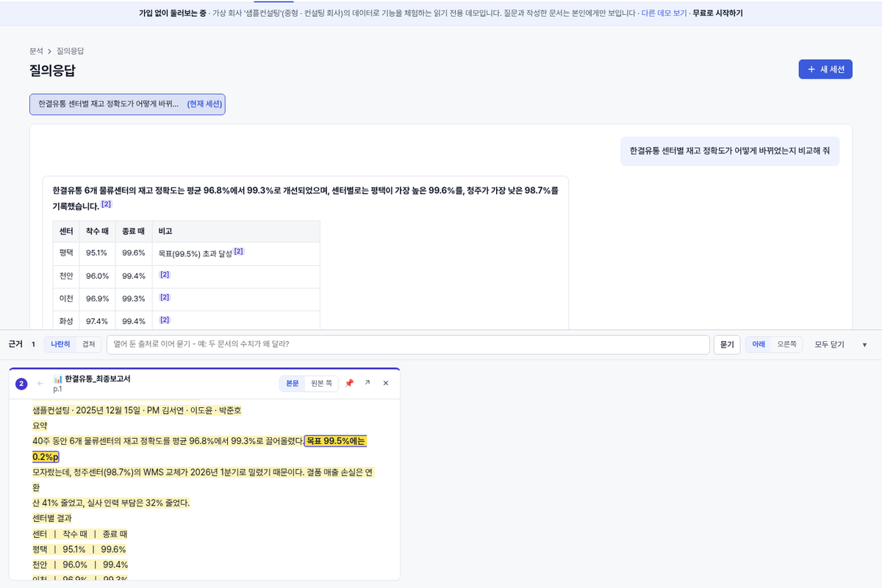Viewport: 882px width, 588px height.
Task: Close the 한결유통_최종보고서 source panel
Action: click(386, 383)
